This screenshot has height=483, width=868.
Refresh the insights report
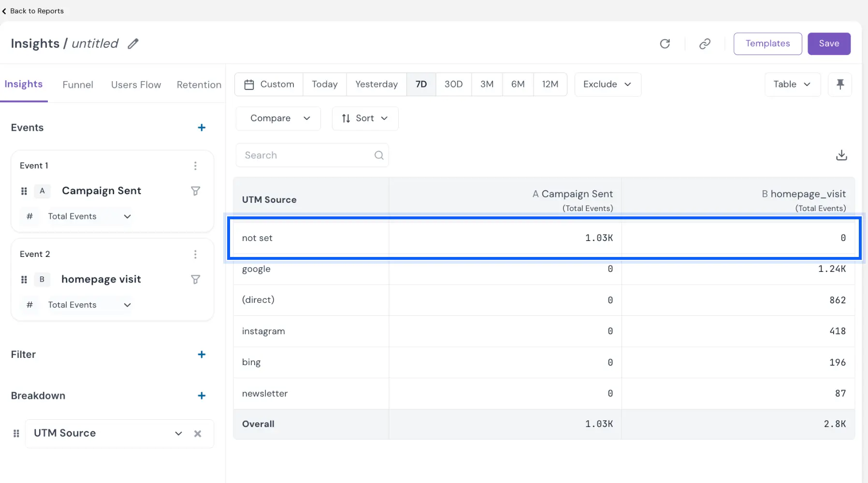tap(665, 44)
